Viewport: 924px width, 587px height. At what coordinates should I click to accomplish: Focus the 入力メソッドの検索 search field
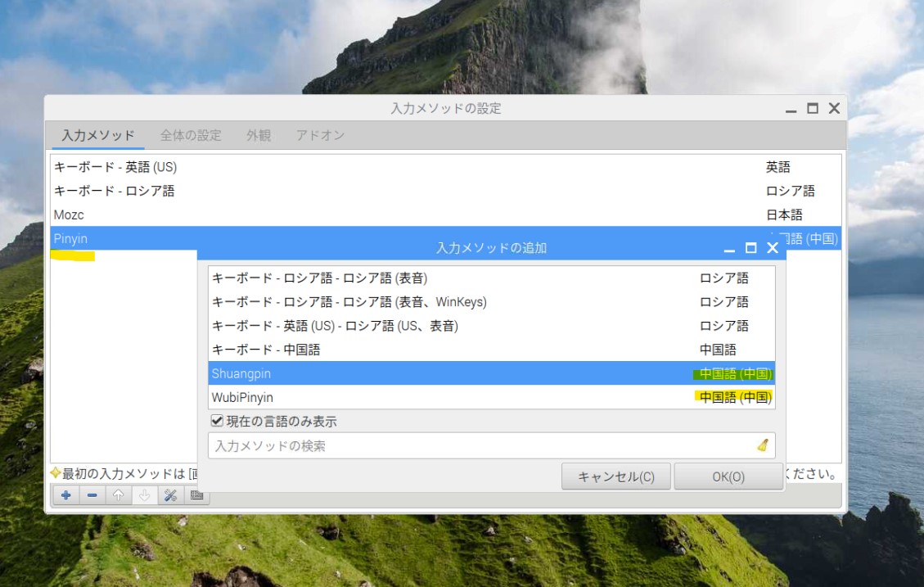click(483, 446)
